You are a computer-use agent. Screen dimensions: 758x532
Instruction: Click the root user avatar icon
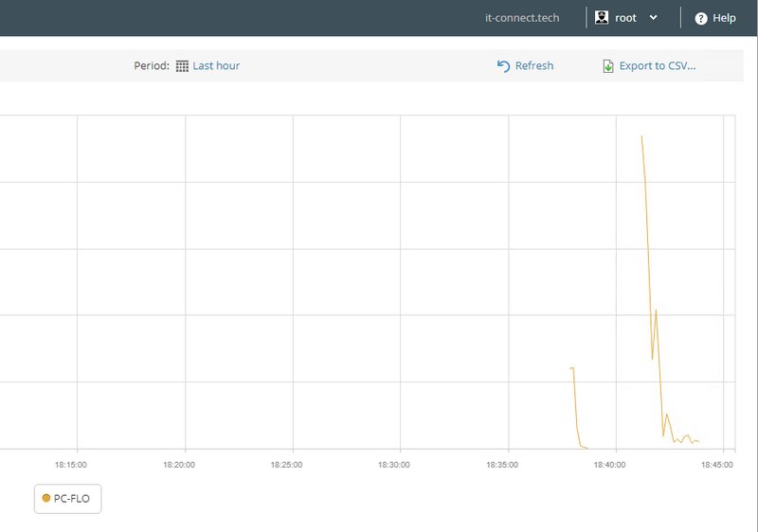click(602, 17)
